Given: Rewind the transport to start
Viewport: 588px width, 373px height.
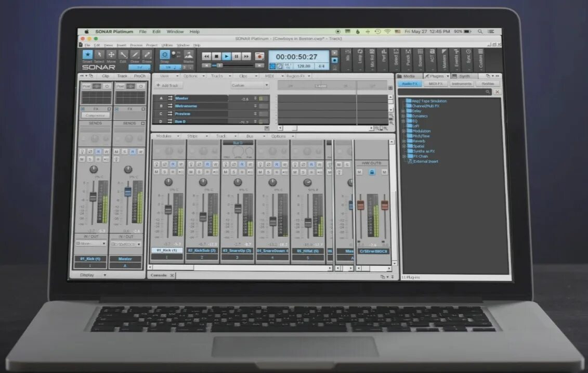Looking at the screenshot, I should coord(206,56).
